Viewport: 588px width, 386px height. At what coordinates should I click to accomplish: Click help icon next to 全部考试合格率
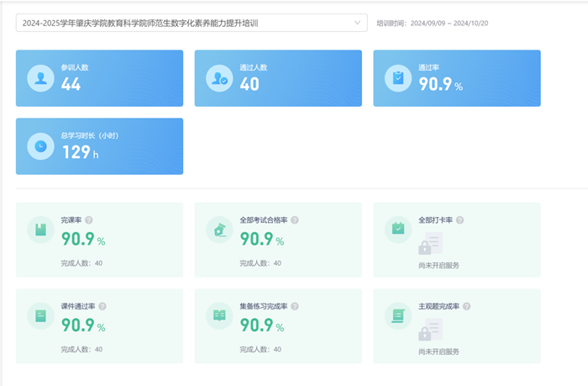point(295,220)
